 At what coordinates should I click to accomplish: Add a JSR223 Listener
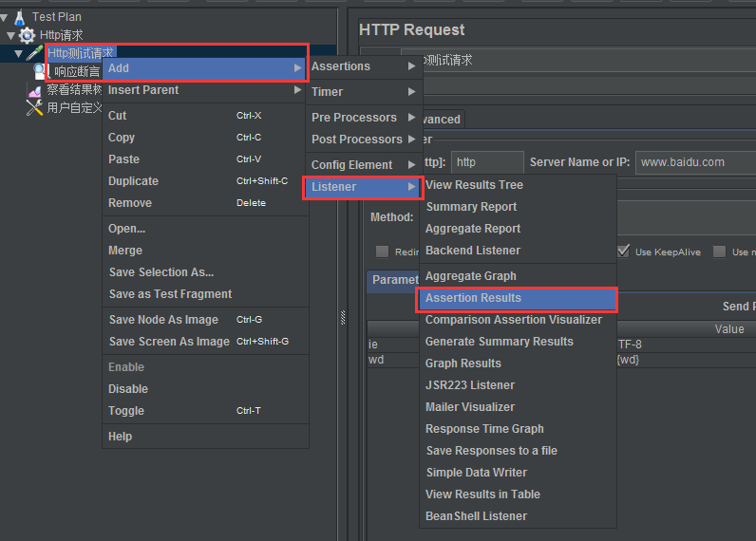click(518, 385)
